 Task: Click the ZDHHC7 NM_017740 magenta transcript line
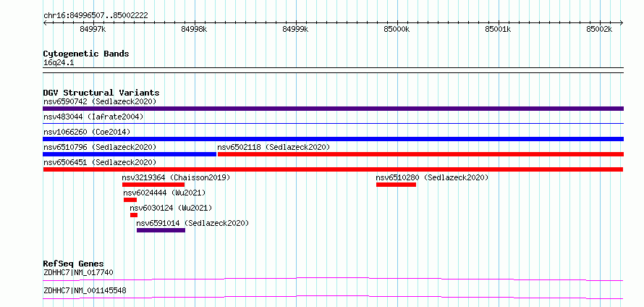[x=333, y=279]
